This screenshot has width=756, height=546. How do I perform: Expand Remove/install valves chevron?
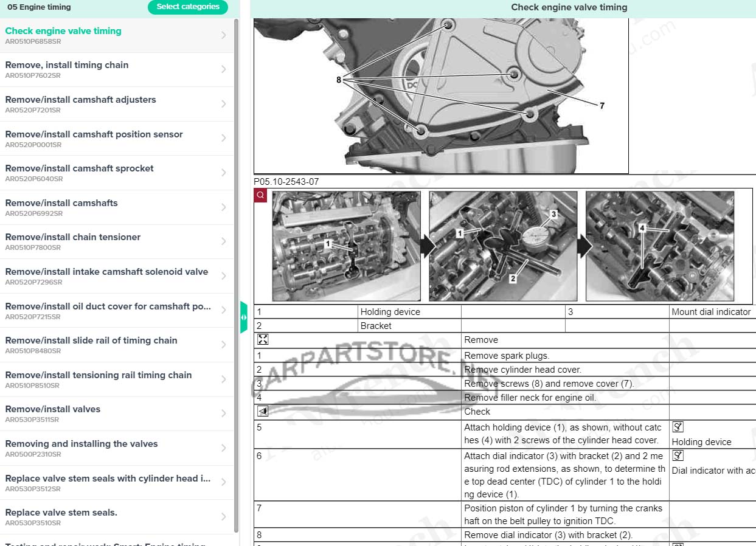coord(224,413)
